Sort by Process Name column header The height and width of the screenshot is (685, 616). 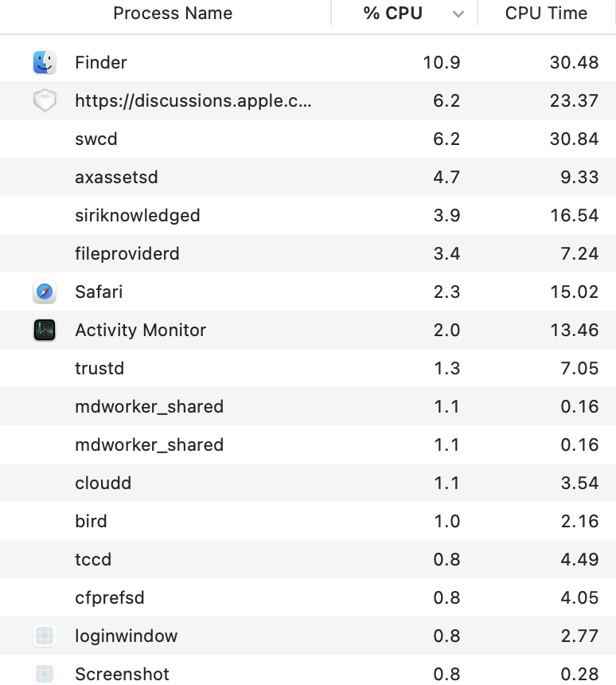173,14
